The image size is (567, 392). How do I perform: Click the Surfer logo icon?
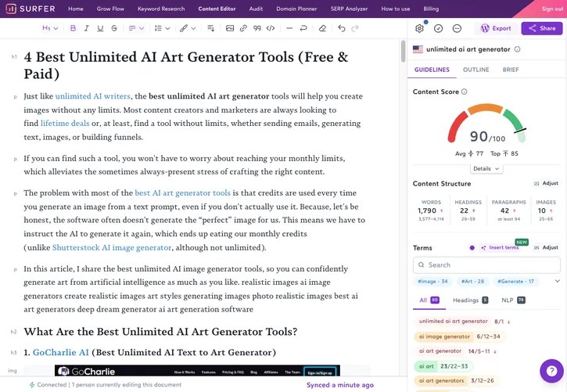tap(11, 9)
